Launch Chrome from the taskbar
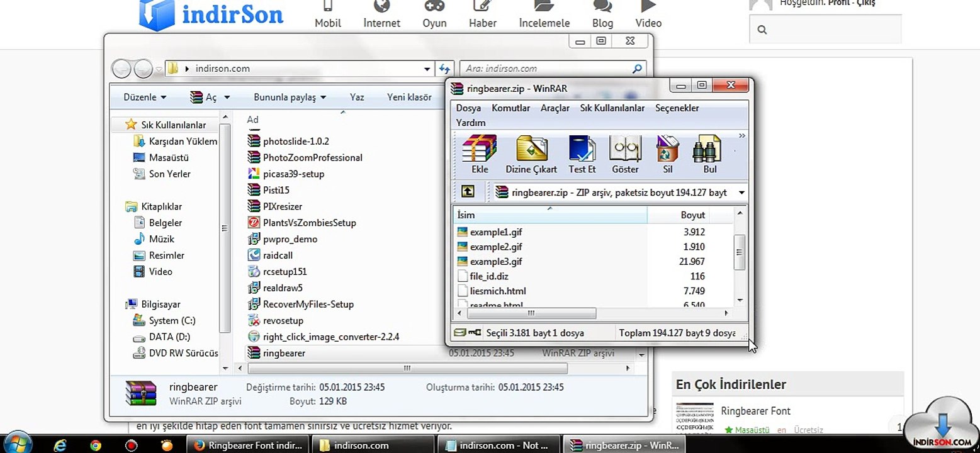The image size is (980, 453). [x=96, y=445]
